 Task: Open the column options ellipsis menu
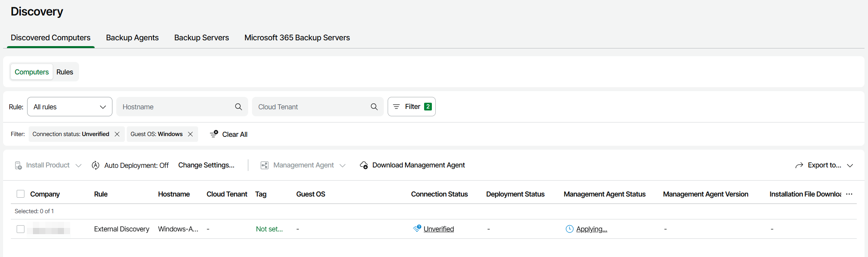(x=849, y=194)
